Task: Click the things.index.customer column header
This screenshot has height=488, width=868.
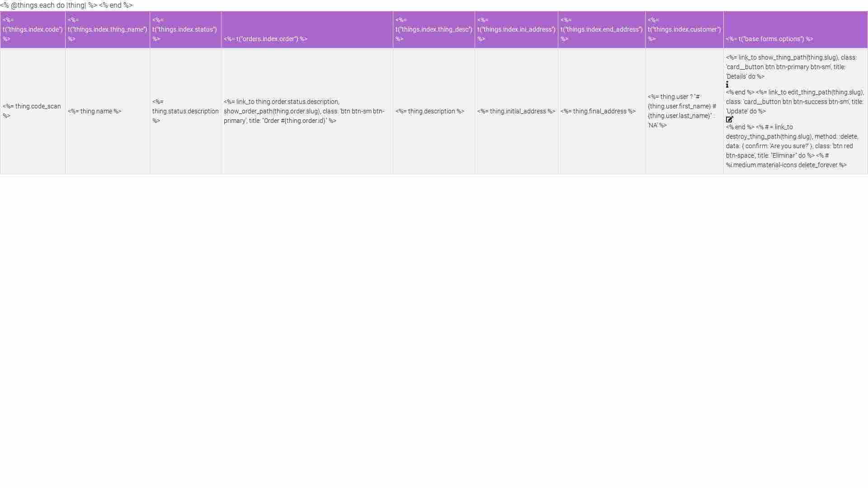Action: (684, 30)
